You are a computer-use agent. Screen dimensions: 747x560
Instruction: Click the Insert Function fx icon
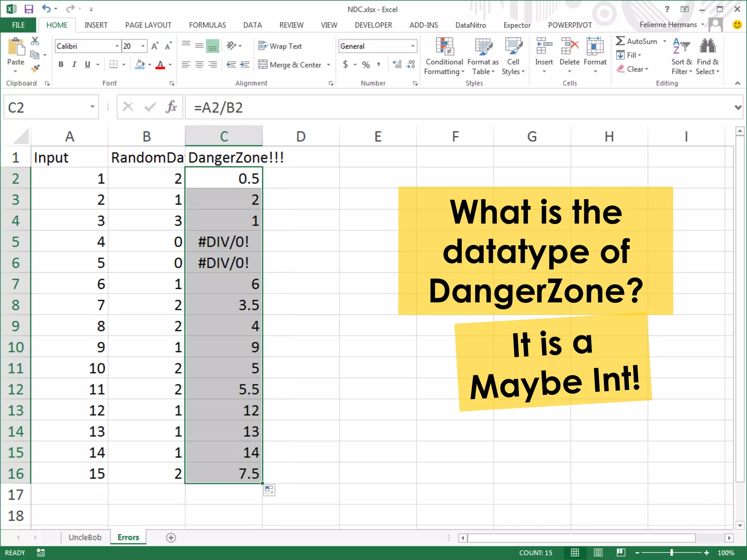[x=171, y=107]
